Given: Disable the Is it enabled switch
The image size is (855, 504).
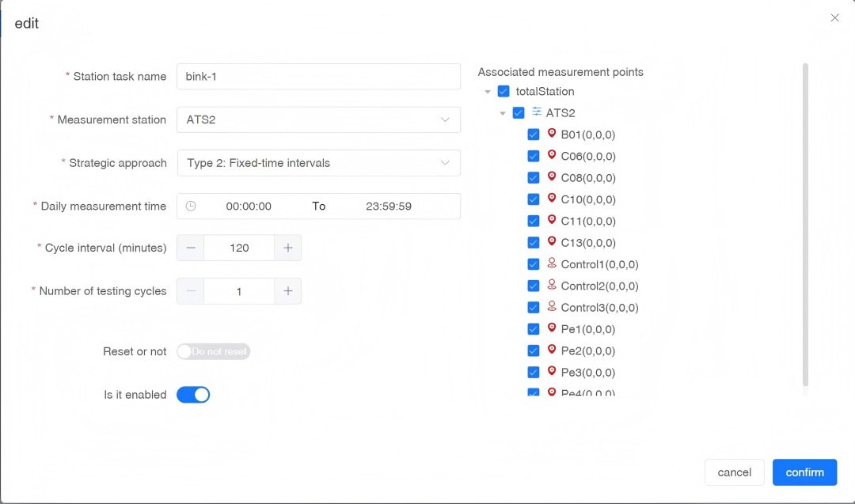Looking at the screenshot, I should click(x=193, y=394).
